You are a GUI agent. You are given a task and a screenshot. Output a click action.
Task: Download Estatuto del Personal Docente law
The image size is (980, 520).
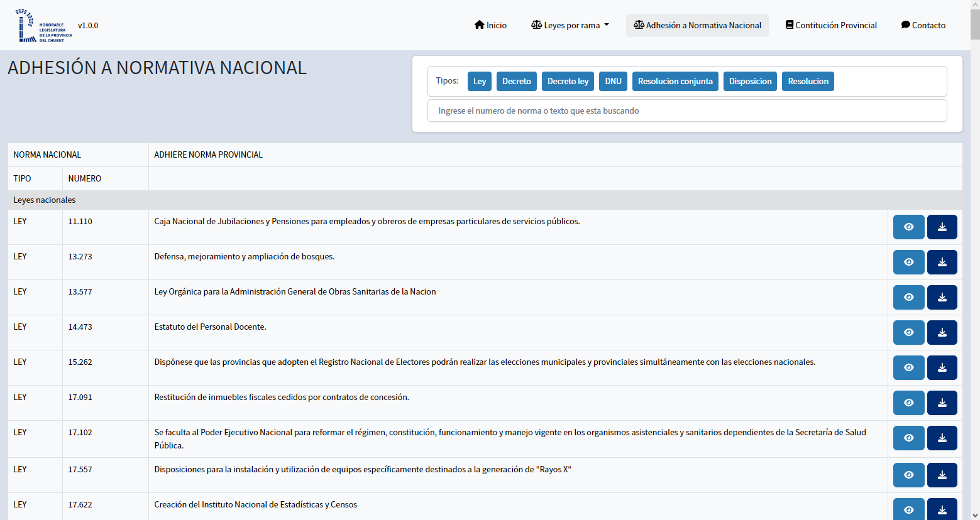(x=942, y=333)
